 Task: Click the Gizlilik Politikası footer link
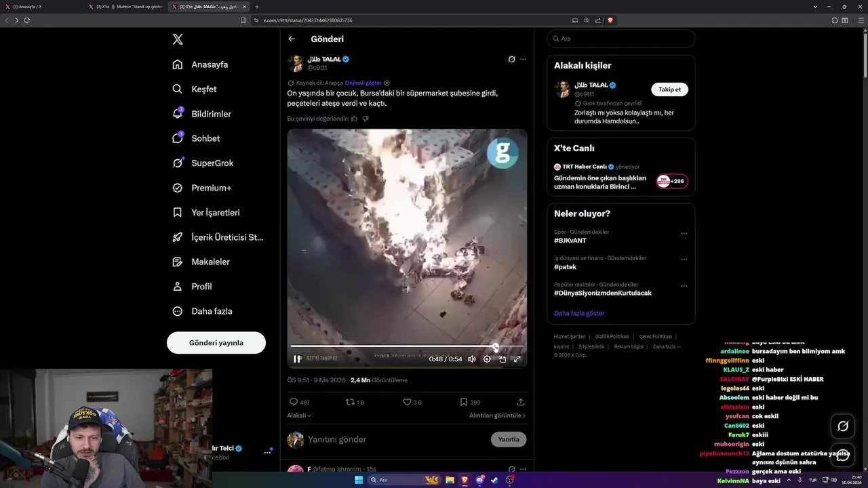(x=612, y=337)
